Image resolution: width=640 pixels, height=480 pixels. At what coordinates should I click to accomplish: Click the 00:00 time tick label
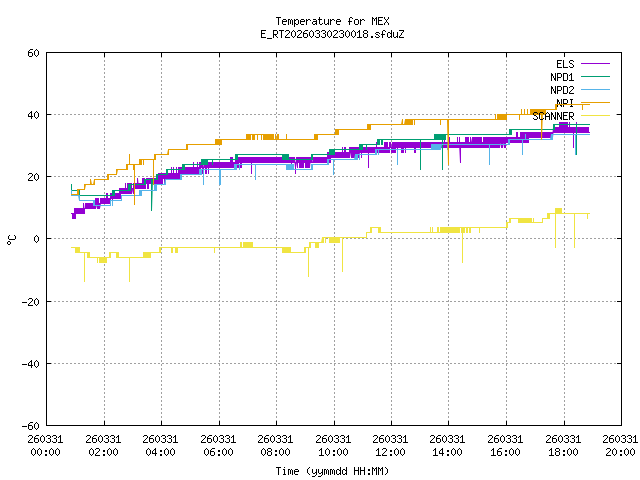click(x=46, y=452)
